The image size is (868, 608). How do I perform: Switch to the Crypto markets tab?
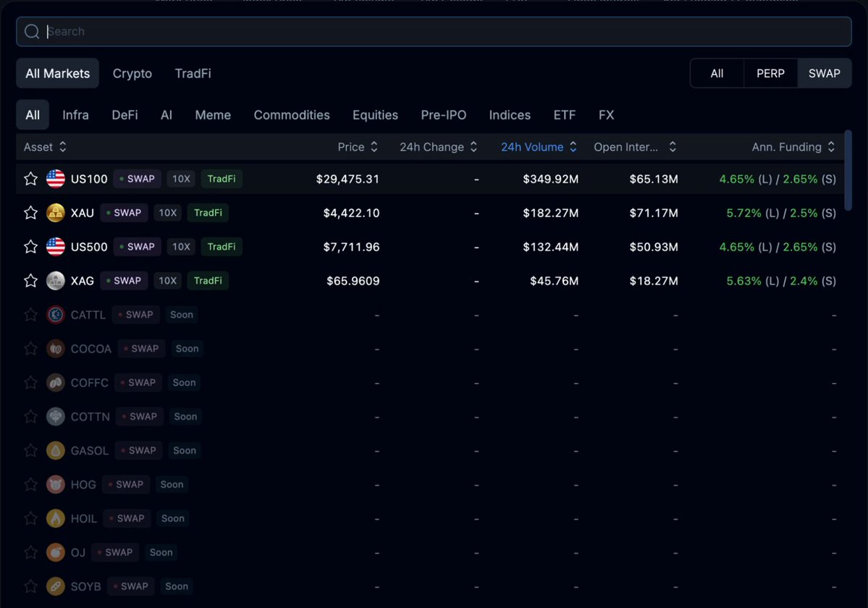(x=132, y=74)
